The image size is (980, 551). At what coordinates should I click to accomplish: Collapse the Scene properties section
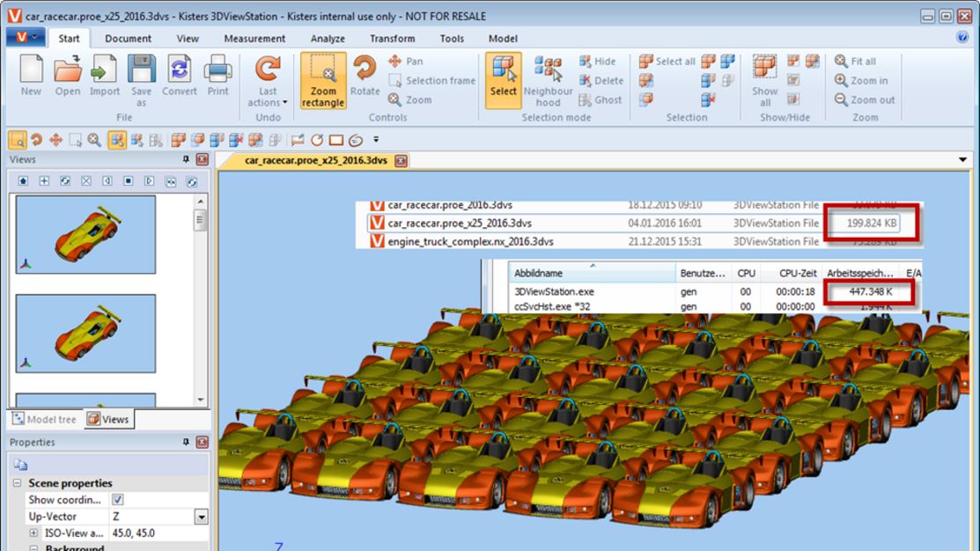pos(18,483)
